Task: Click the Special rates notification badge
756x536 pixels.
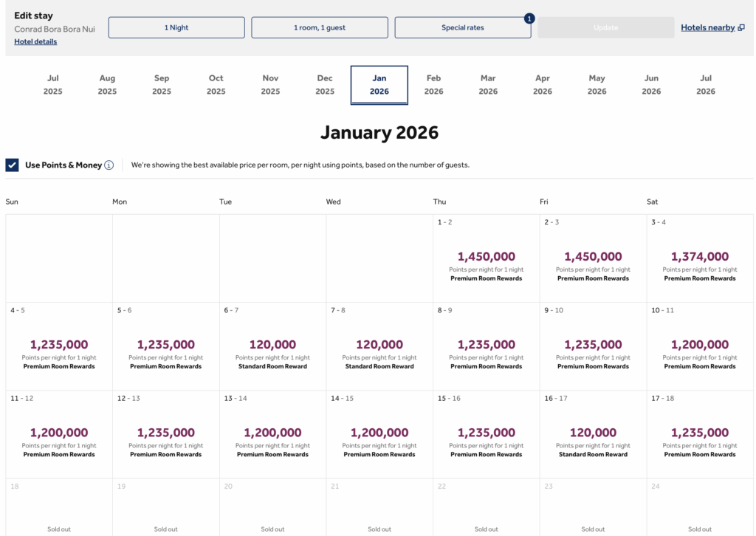Action: [x=529, y=18]
